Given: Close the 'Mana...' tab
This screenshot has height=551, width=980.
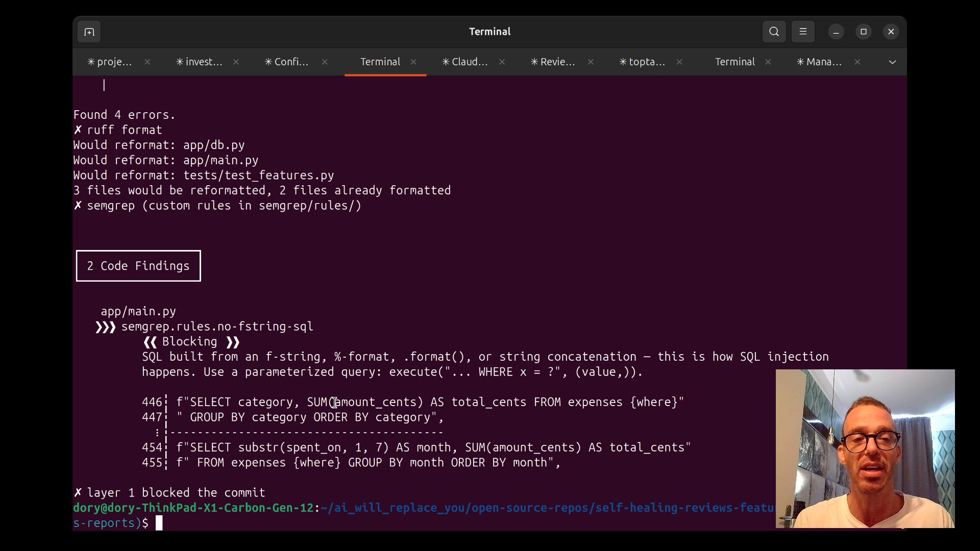Looking at the screenshot, I should pos(857,62).
